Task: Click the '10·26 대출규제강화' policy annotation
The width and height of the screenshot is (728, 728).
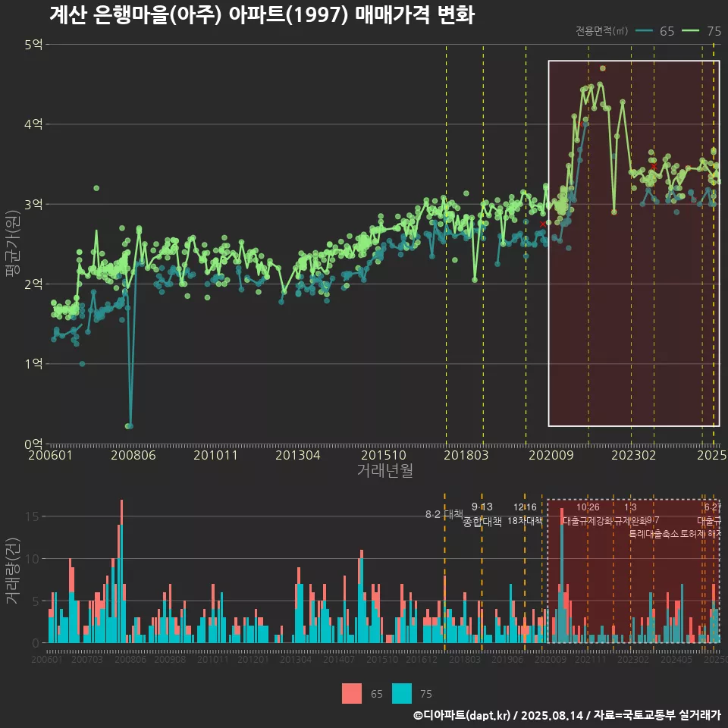Action: (x=588, y=514)
